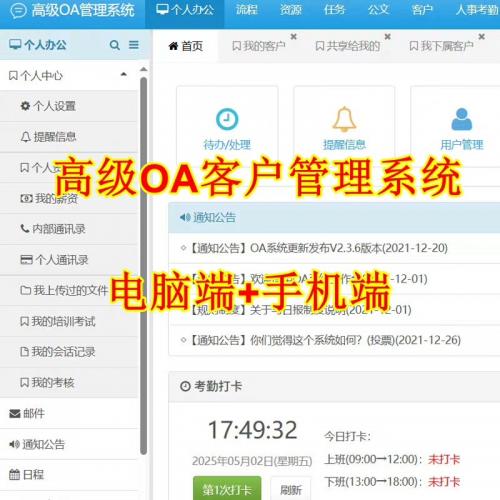Click the speaker icon in 通知公告 panel header
Viewport: 500px width, 500px height.
pyautogui.click(x=185, y=217)
